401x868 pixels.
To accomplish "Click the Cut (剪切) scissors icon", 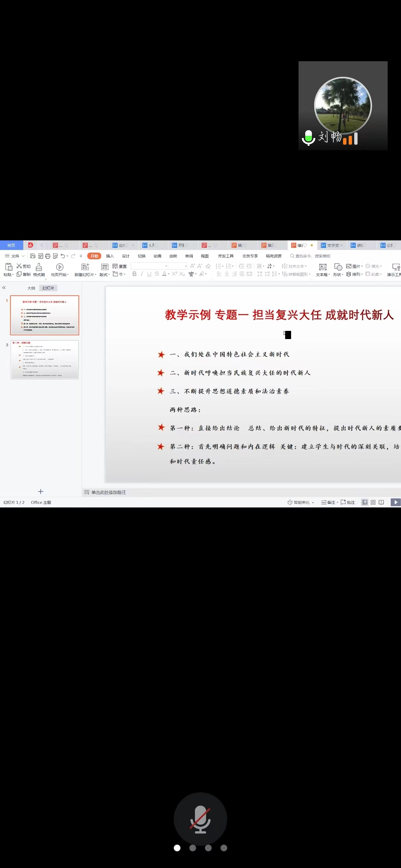I will tap(19, 266).
